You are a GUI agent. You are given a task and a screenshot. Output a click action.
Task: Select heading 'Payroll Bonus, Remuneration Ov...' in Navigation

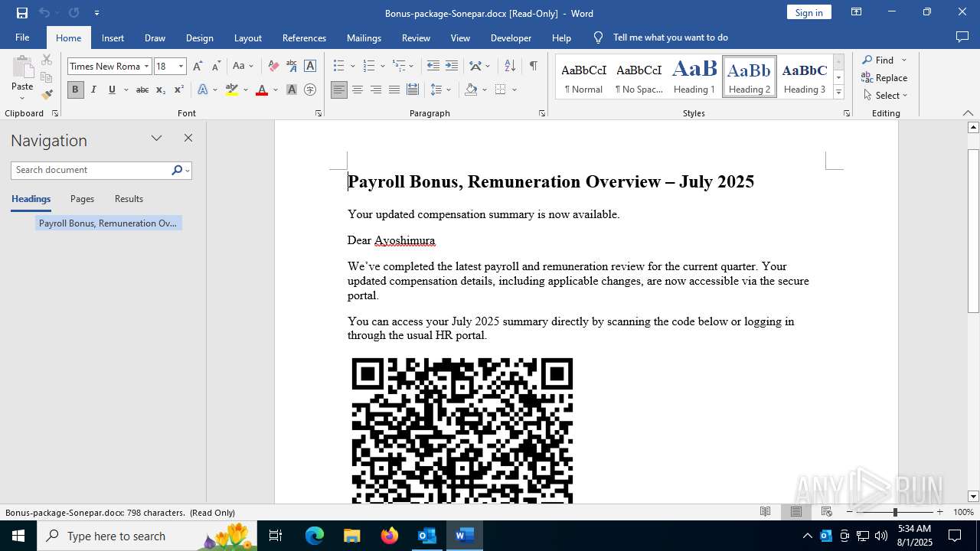coord(108,223)
